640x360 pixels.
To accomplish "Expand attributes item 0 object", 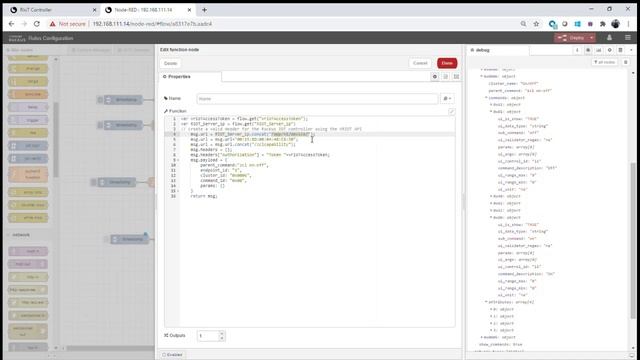I will pyautogui.click(x=491, y=309).
